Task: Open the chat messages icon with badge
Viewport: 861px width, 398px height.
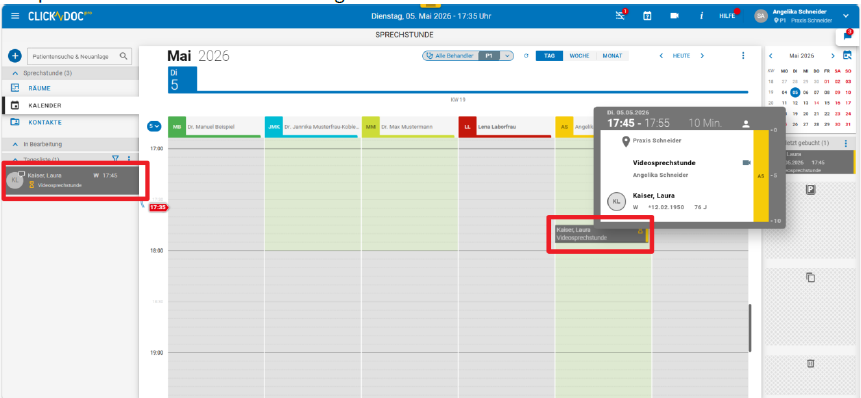Action: tap(847, 36)
